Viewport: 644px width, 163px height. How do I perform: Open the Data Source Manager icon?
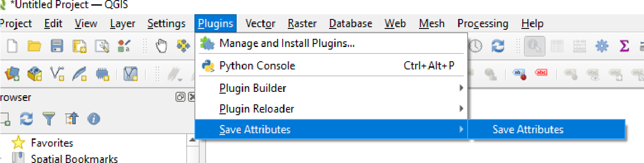click(12, 74)
